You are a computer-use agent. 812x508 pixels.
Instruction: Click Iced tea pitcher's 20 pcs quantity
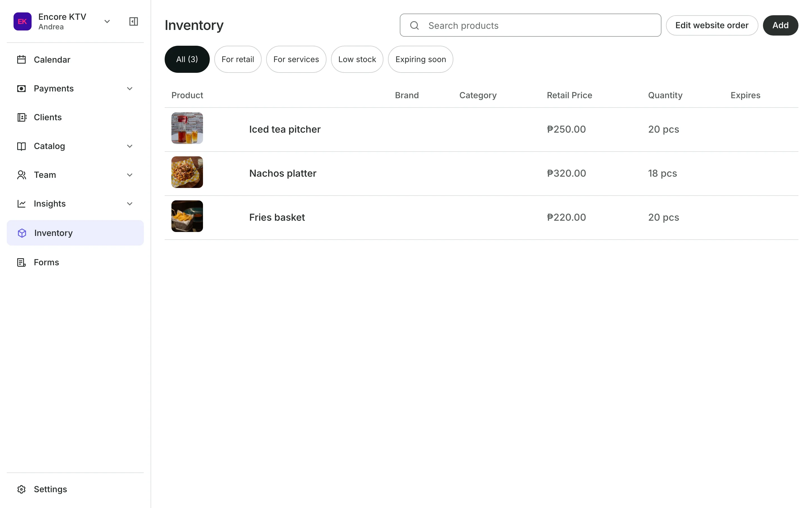point(663,129)
